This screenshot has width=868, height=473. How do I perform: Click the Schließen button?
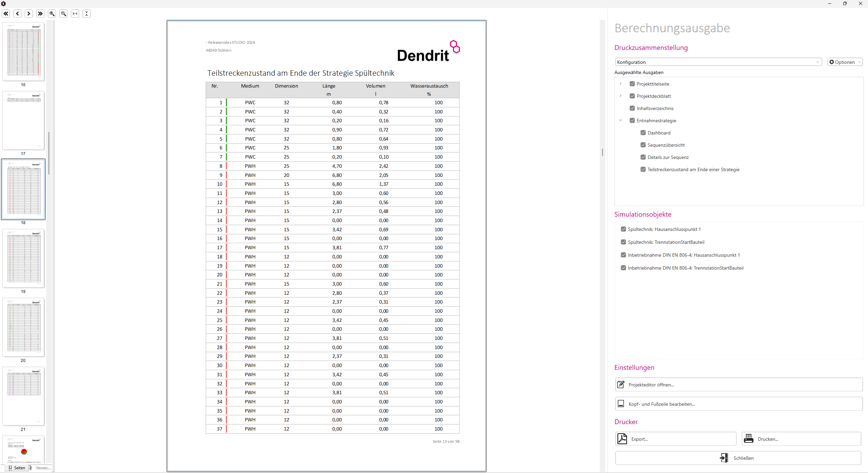pyautogui.click(x=738, y=458)
